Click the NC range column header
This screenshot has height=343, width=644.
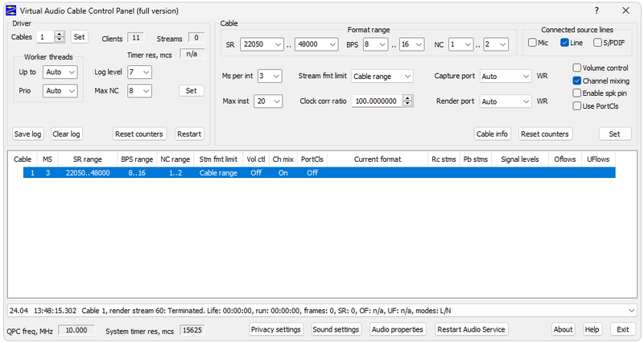175,159
